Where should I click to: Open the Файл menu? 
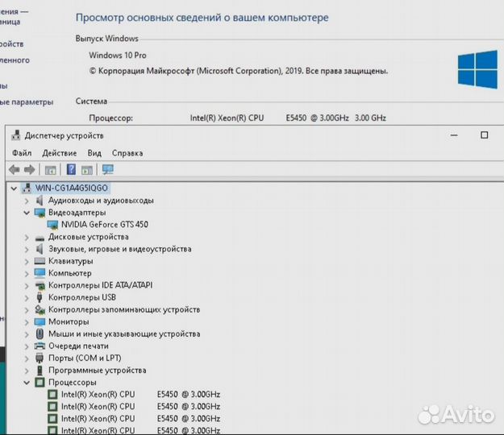tap(22, 153)
